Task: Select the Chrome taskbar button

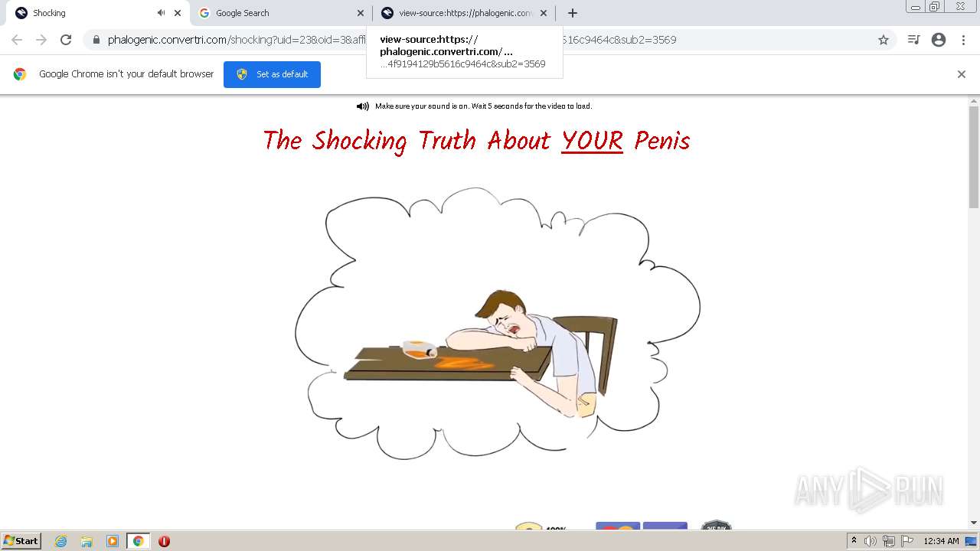Action: tap(138, 541)
